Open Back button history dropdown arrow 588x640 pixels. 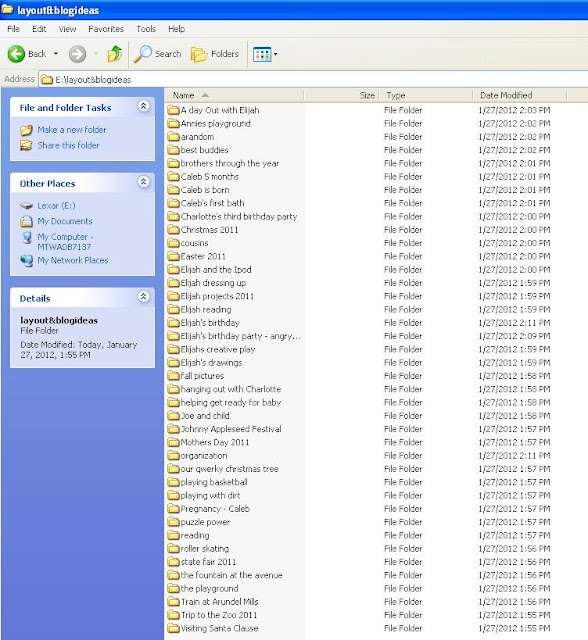(56, 54)
